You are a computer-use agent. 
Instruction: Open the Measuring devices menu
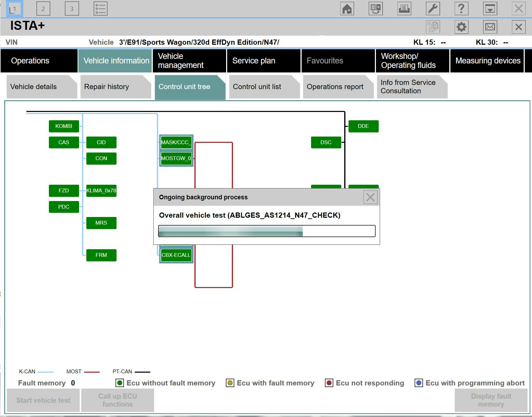click(487, 61)
